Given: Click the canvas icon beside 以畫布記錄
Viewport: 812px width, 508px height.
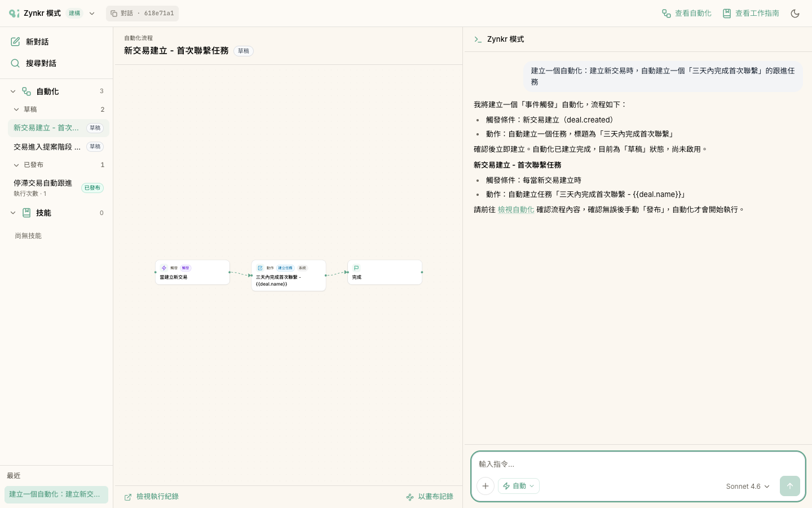Looking at the screenshot, I should point(410,497).
